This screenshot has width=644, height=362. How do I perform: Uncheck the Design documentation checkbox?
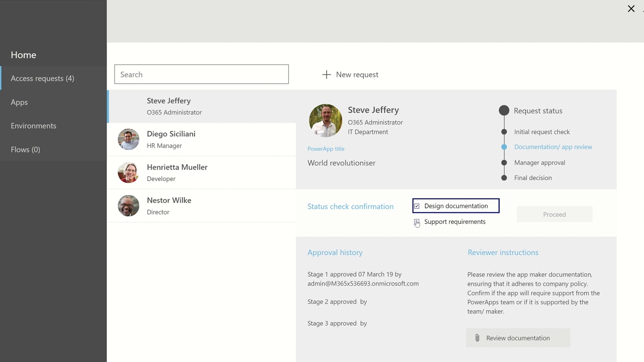[x=417, y=206]
